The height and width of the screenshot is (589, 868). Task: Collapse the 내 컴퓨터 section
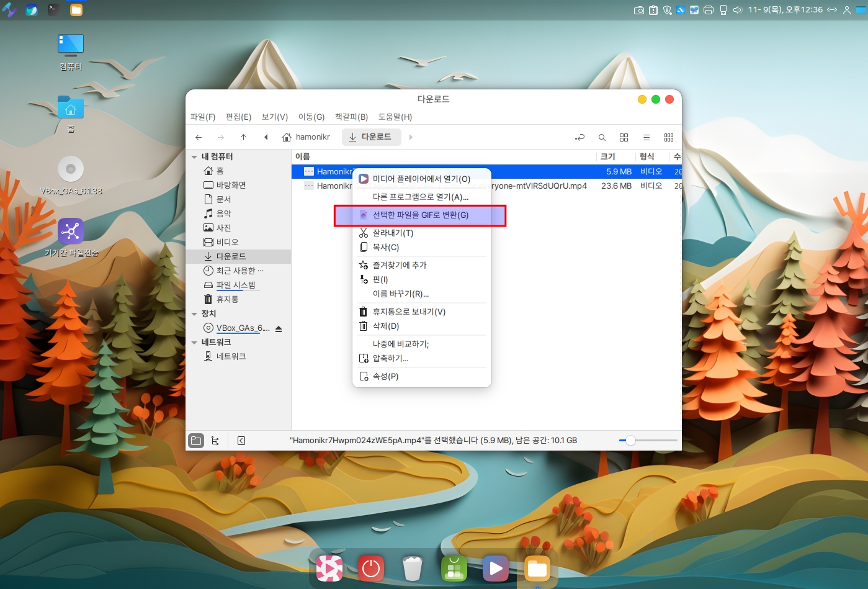pyautogui.click(x=194, y=157)
